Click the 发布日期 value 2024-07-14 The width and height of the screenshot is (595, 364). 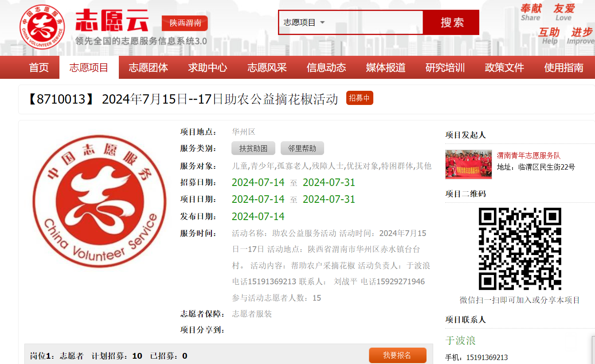tap(258, 217)
